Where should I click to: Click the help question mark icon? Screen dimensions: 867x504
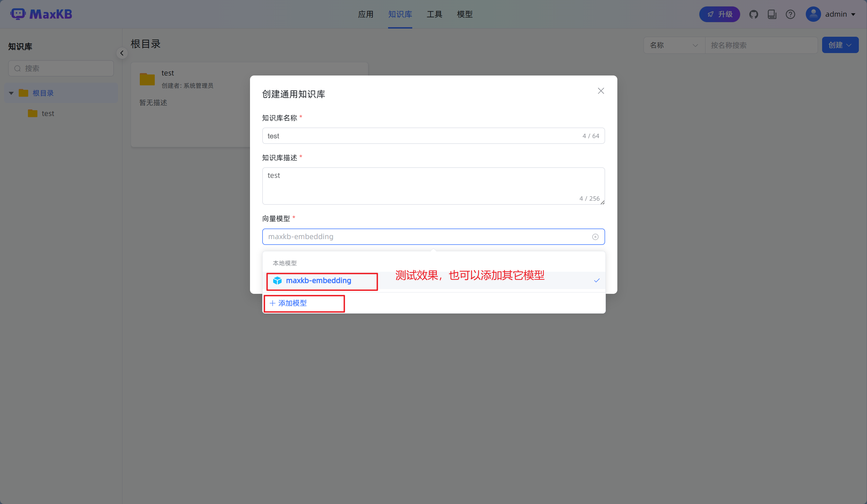(x=790, y=14)
